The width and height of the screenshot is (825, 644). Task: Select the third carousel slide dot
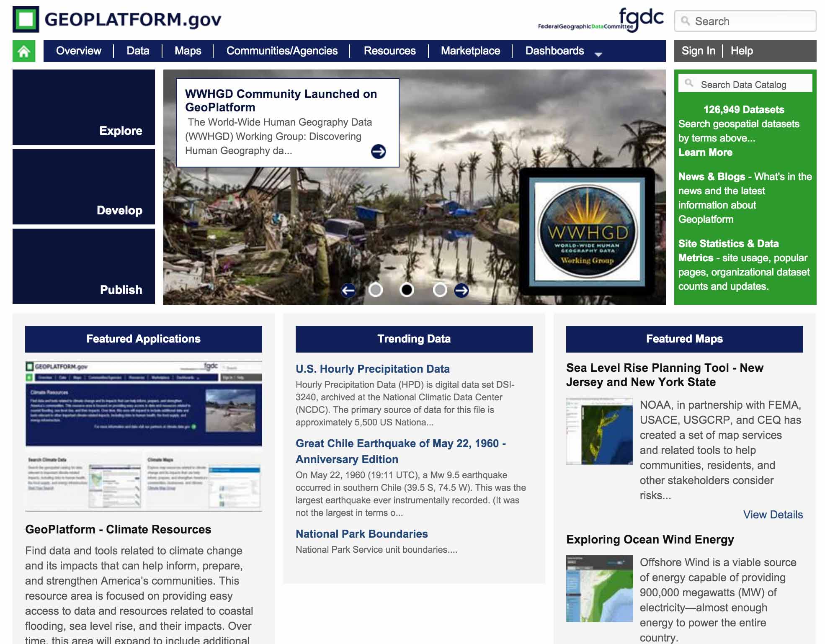click(x=440, y=290)
